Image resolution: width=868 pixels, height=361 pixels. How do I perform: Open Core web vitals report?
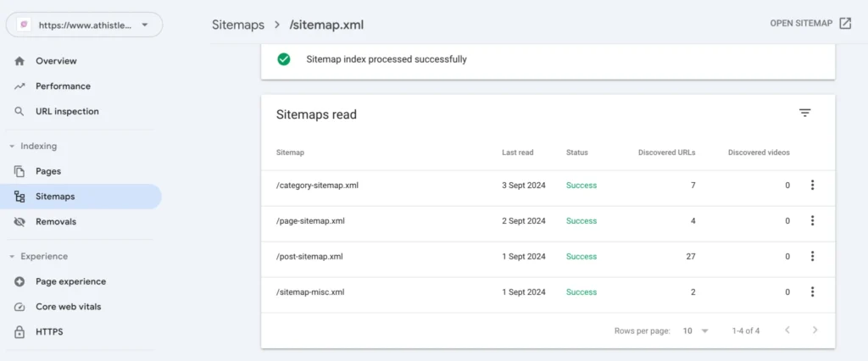68,307
